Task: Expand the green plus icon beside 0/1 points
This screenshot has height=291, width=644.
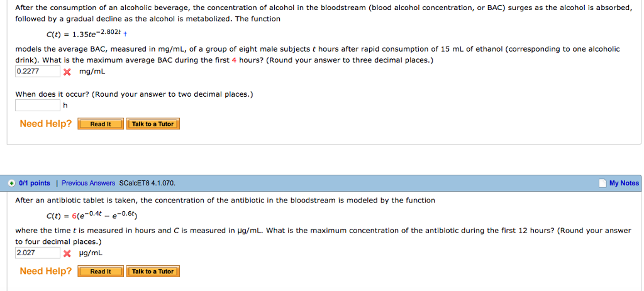Action: (x=12, y=183)
